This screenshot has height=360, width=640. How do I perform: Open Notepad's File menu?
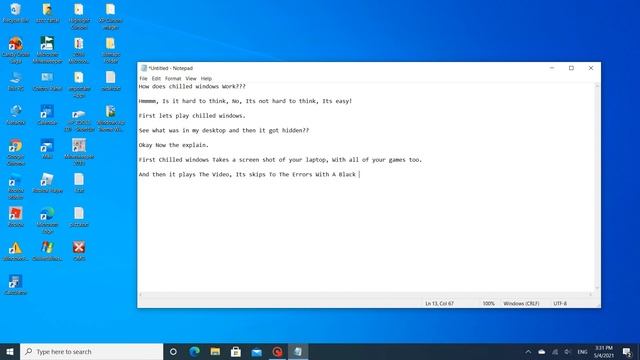[143, 78]
